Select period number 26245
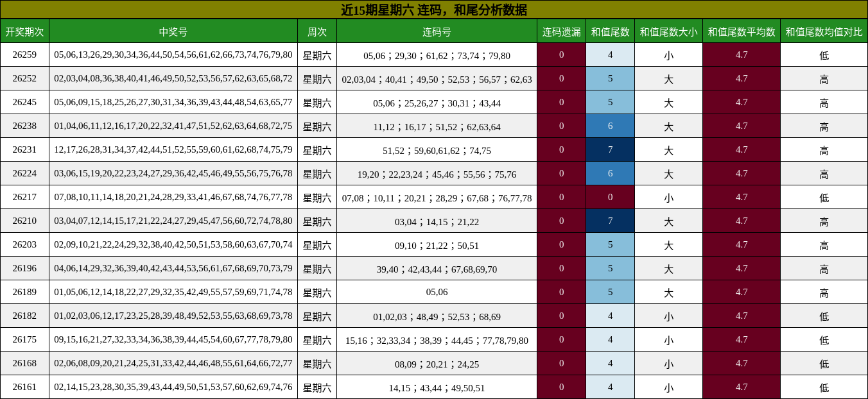This screenshot has height=399, width=868. click(24, 102)
